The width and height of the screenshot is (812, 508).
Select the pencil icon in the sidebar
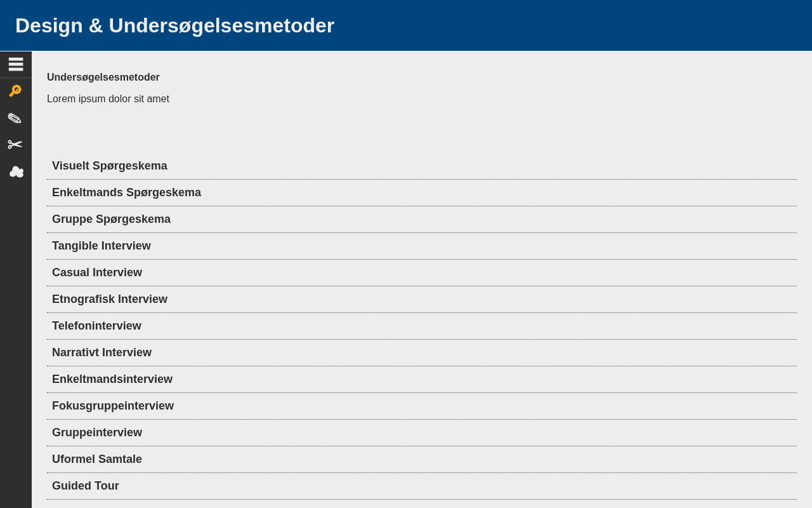pyautogui.click(x=15, y=118)
